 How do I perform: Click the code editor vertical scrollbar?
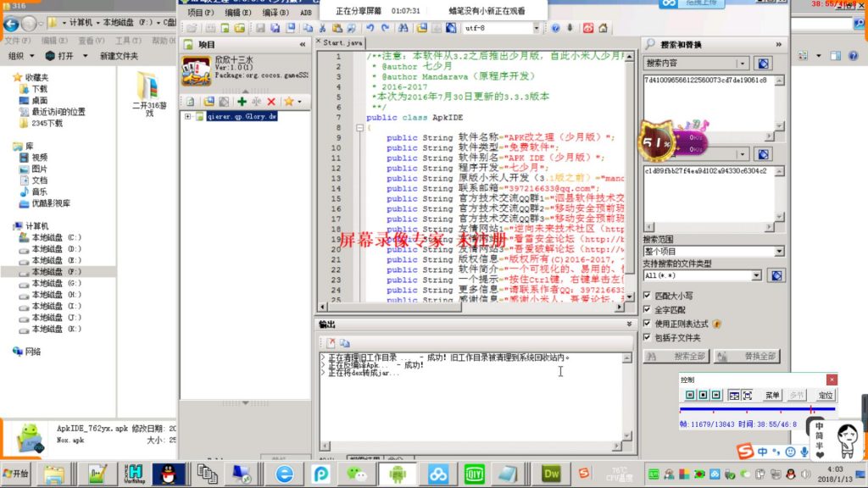(630, 177)
